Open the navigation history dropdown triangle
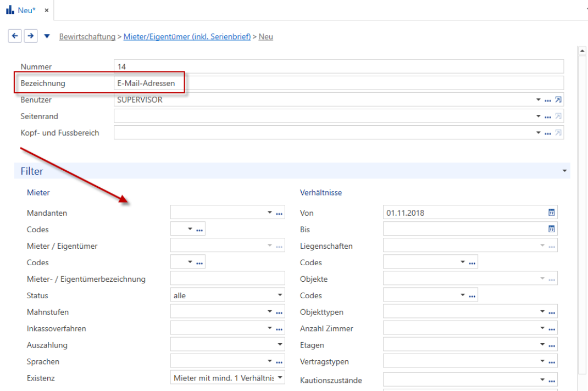Screen dimensions: 588x391 [47, 36]
